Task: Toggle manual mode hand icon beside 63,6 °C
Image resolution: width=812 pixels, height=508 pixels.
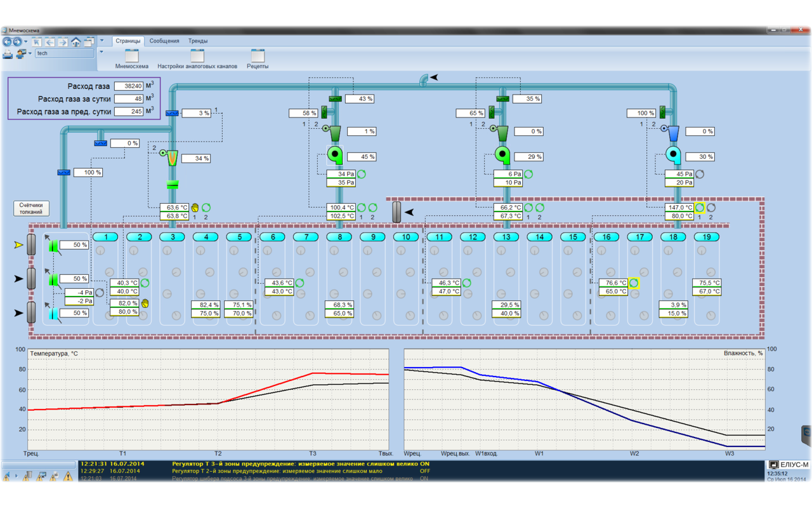Action: tap(195, 208)
